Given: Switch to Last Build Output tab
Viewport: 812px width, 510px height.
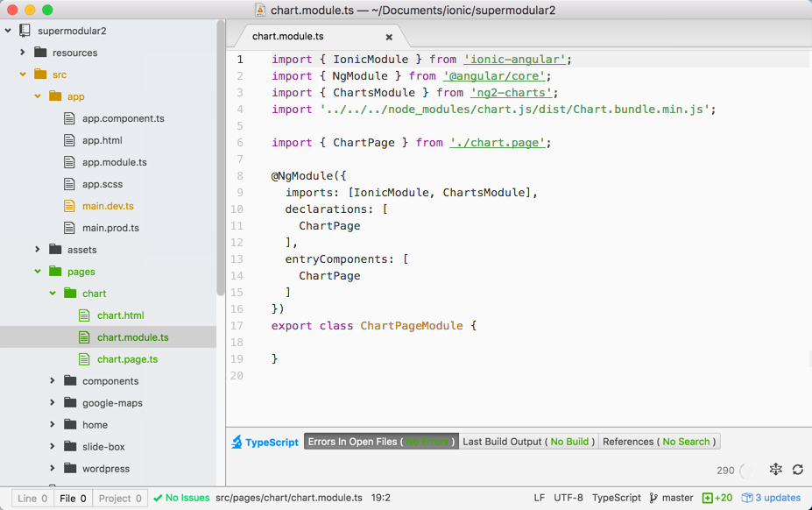Looking at the screenshot, I should coord(529,442).
